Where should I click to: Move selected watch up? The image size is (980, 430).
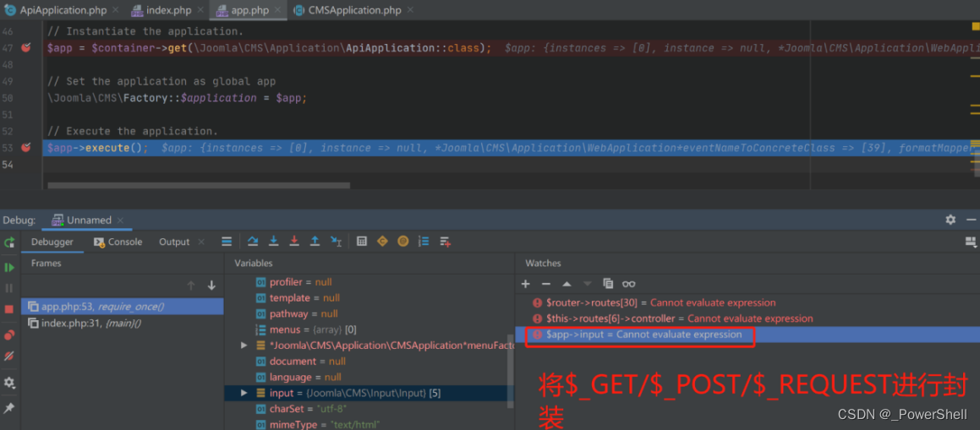tap(567, 284)
